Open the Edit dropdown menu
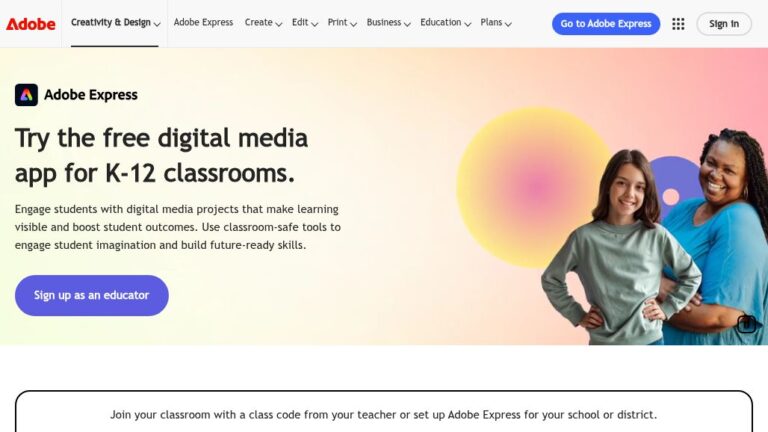 [305, 23]
